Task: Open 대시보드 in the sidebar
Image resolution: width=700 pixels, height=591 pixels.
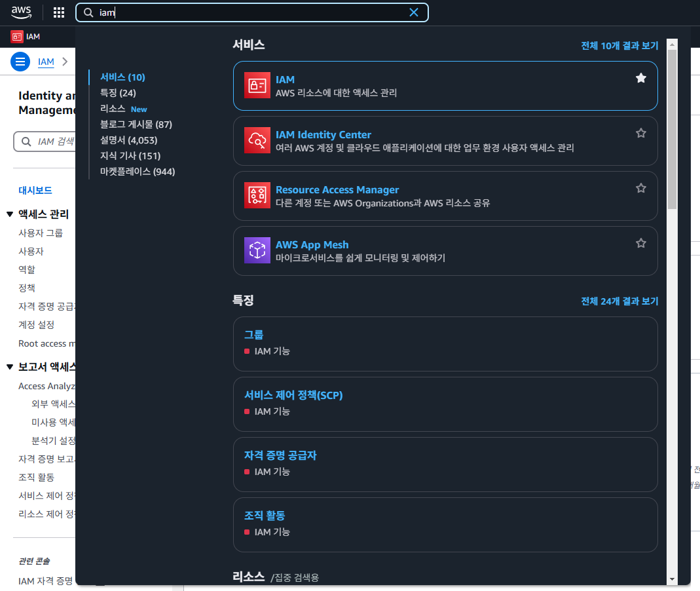Action: pos(35,190)
